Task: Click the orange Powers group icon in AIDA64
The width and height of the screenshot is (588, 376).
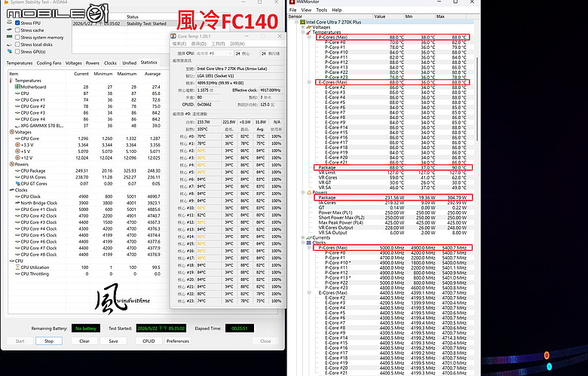Action: (11, 164)
